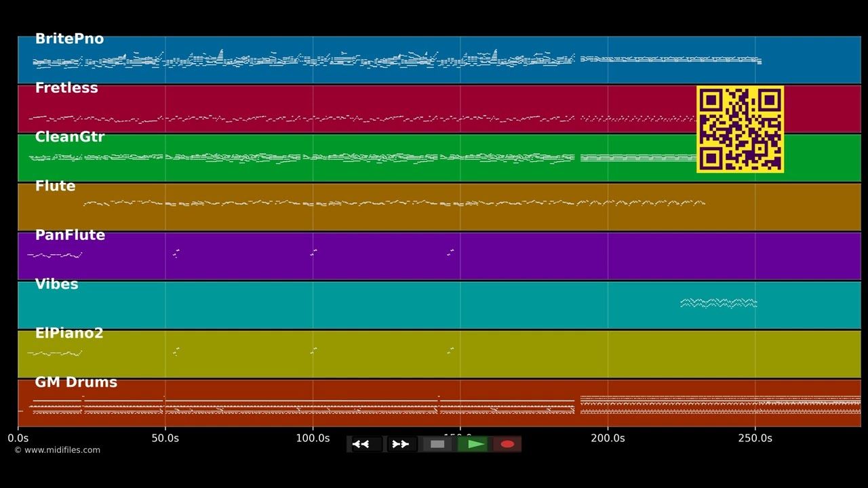Click the green play button
Screen dimensions: 868x488
coord(473,444)
